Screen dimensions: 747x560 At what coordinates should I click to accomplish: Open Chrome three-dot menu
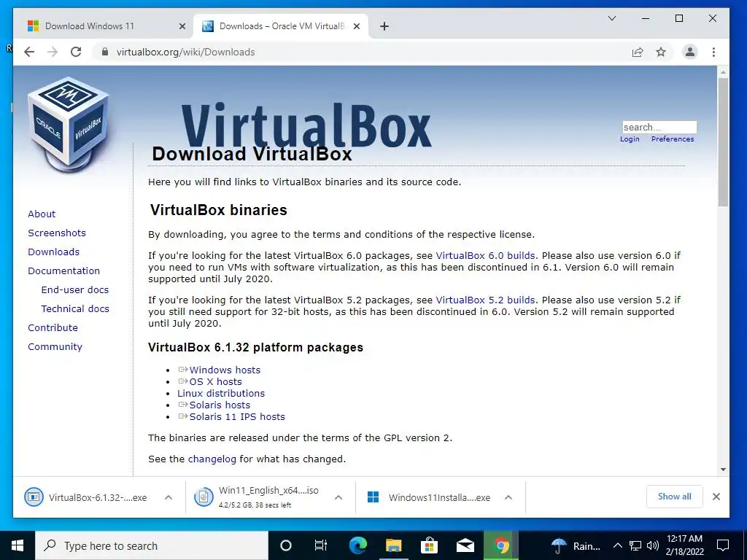point(713,52)
